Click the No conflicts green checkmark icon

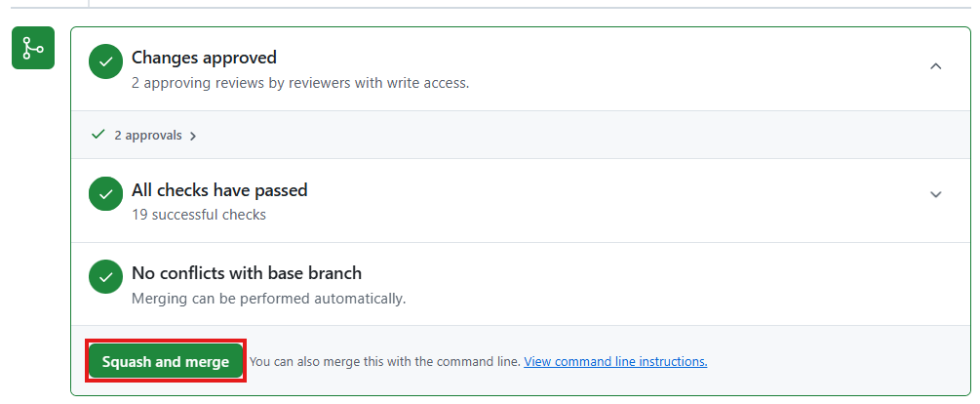tap(105, 276)
